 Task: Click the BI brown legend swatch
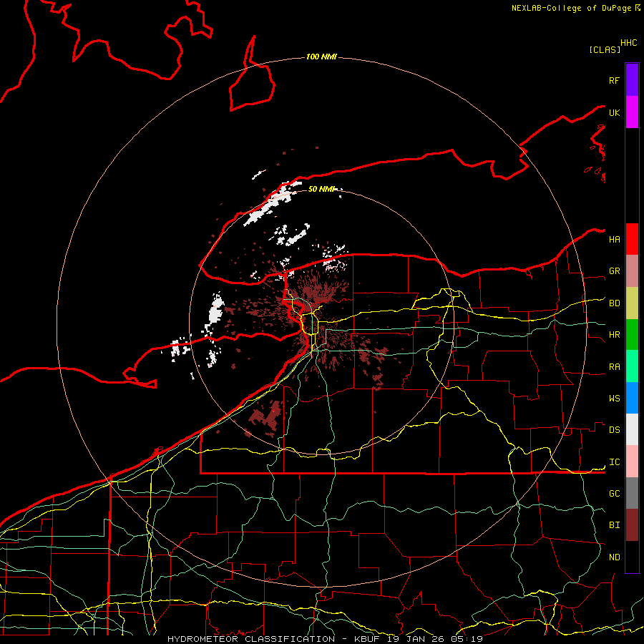point(632,525)
